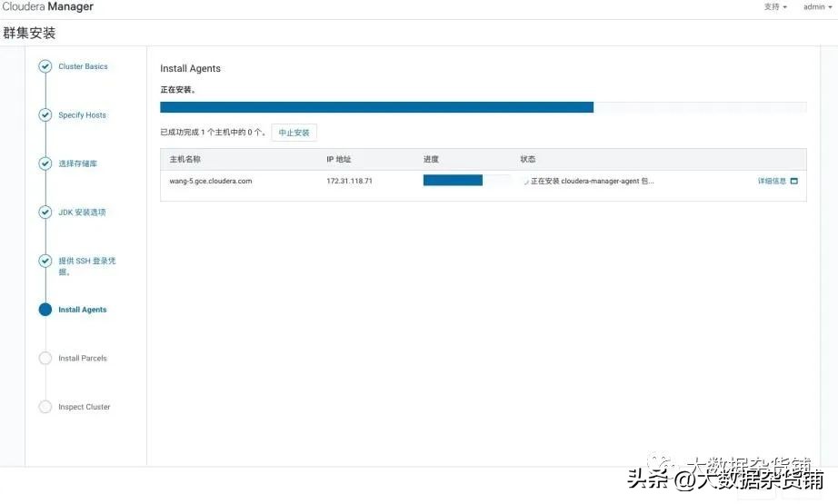This screenshot has height=504, width=838.
Task: Go to JDK 安装选项 step
Action: click(x=83, y=212)
